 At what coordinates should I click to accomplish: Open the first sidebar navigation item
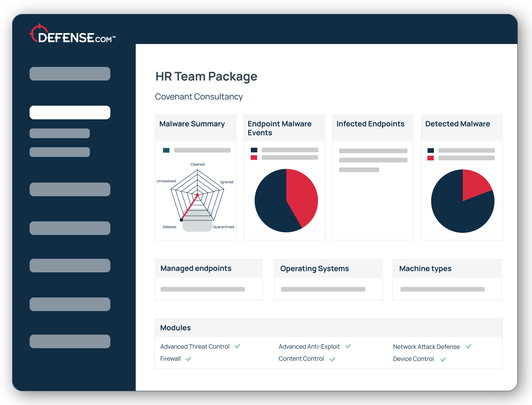[x=70, y=74]
